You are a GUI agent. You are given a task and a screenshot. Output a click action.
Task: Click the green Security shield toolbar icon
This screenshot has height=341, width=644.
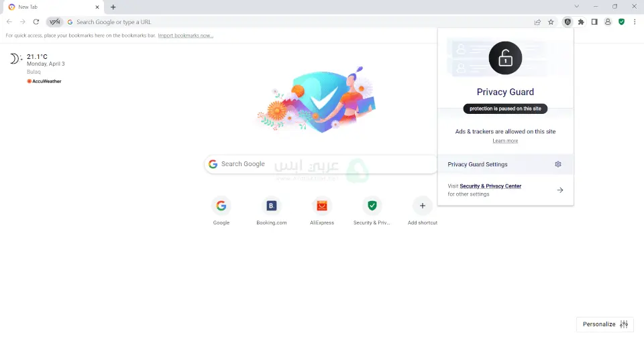click(621, 22)
